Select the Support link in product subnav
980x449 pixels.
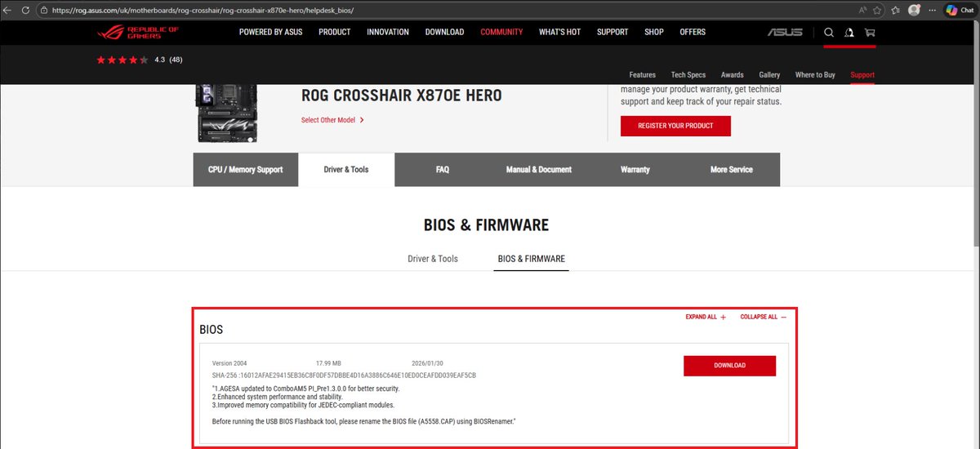coord(862,74)
